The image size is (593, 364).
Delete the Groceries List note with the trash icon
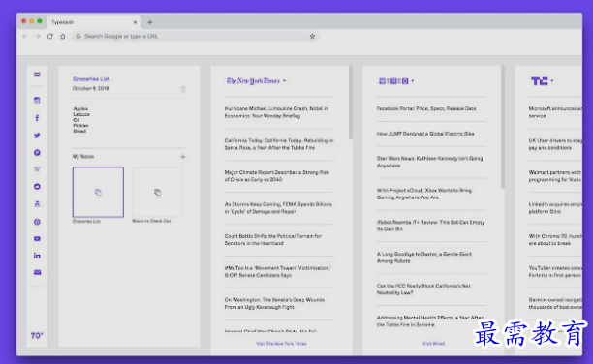[x=183, y=89]
